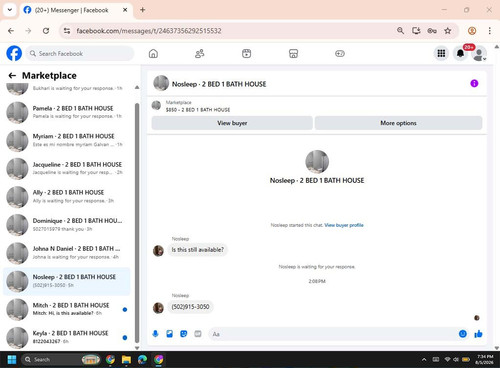The height and width of the screenshot is (368, 500).
Task: Click the Facebook logo icon
Action: [14, 53]
